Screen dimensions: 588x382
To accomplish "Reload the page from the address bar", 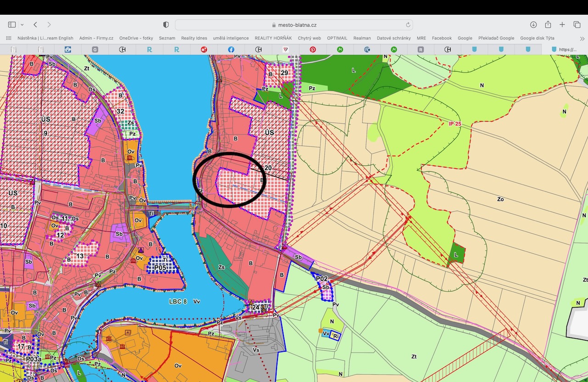I will (408, 25).
